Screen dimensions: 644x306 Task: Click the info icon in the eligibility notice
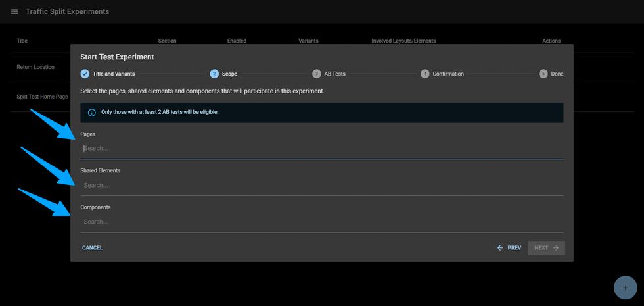pos(92,112)
